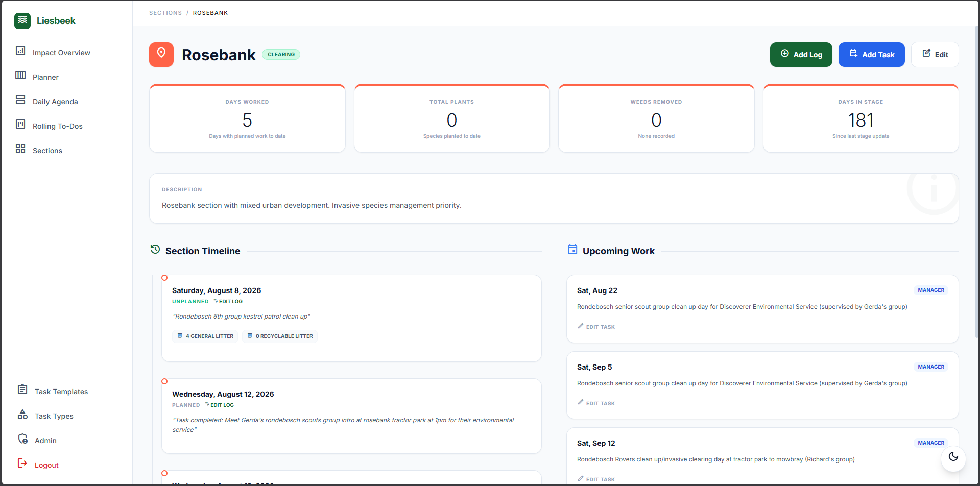Viewport: 980px width, 486px height.
Task: Click the general litter trash icon
Action: (180, 336)
